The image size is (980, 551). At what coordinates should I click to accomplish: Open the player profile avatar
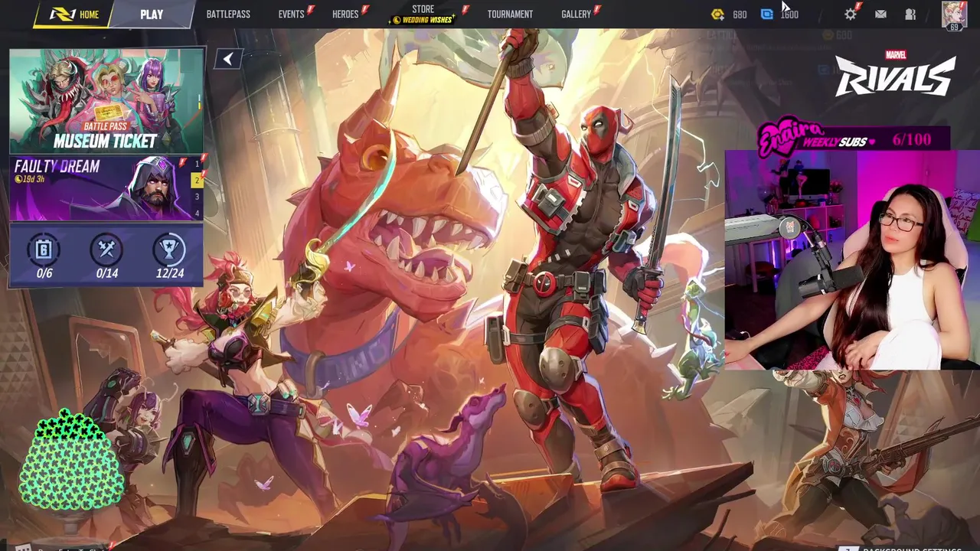click(x=954, y=15)
